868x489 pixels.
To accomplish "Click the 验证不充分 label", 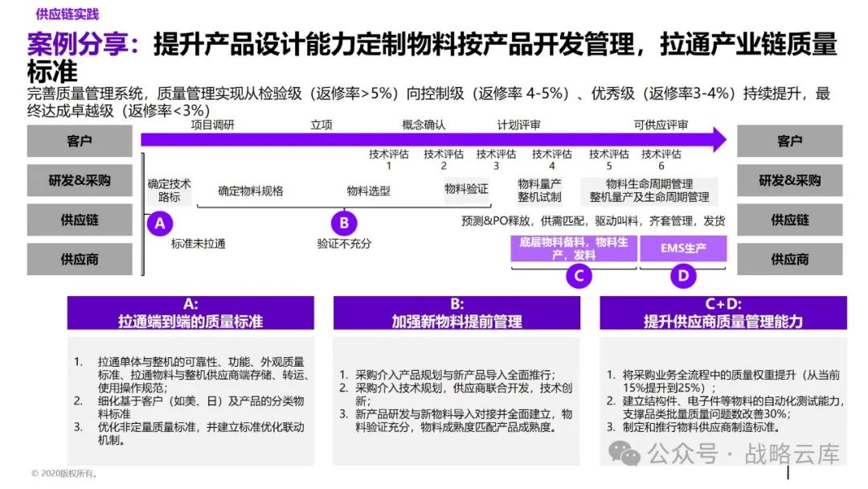I will point(344,244).
